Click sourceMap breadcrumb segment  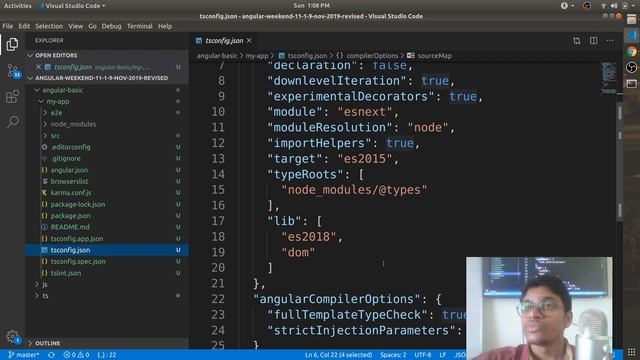click(434, 56)
